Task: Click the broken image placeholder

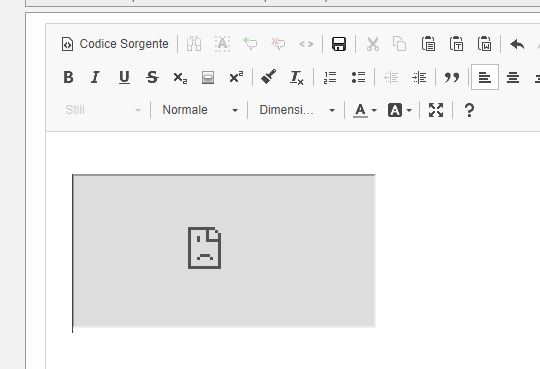Action: [224, 250]
